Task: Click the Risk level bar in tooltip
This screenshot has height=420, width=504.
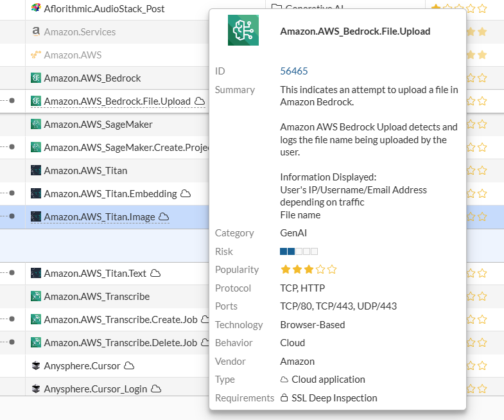Action: 299,252
